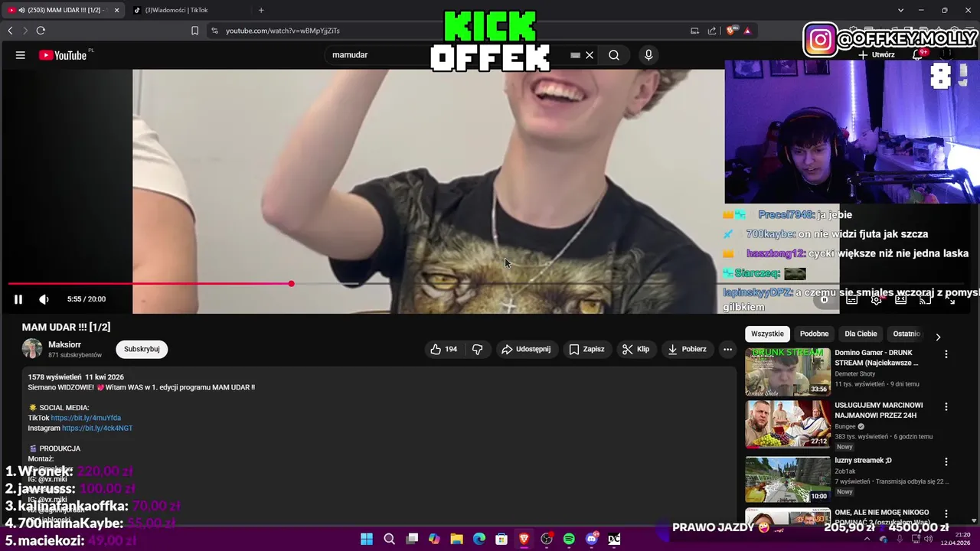Open the Windows Start menu
The image size is (980, 551).
(367, 539)
